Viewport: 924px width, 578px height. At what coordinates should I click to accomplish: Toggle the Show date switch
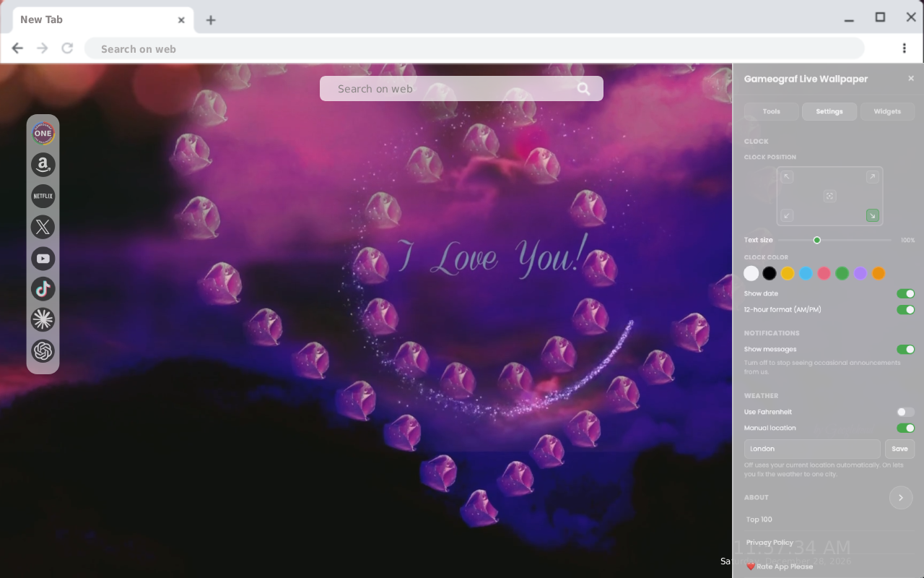pos(905,294)
